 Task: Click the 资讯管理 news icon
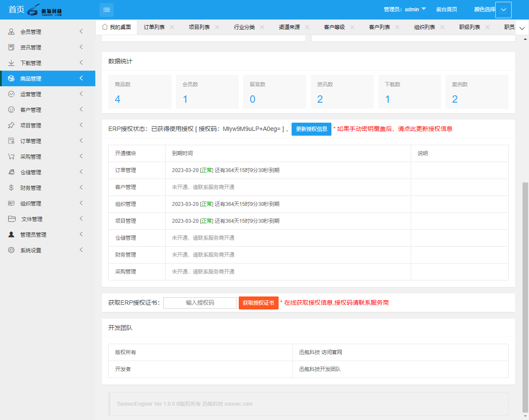[11, 47]
